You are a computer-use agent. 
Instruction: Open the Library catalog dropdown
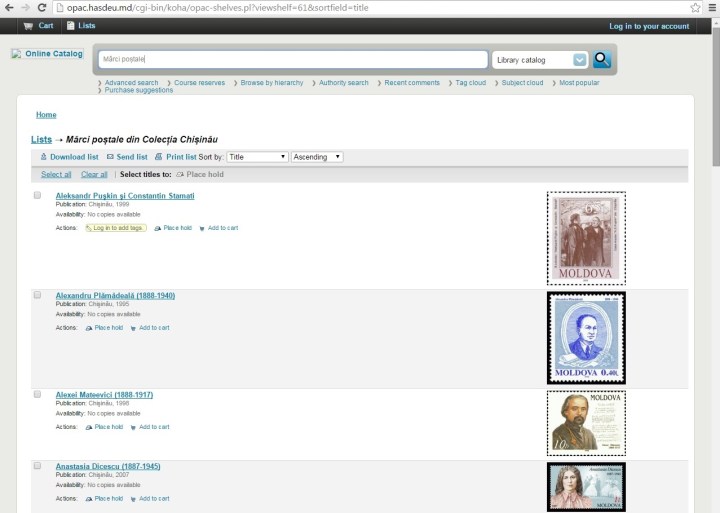[540, 60]
